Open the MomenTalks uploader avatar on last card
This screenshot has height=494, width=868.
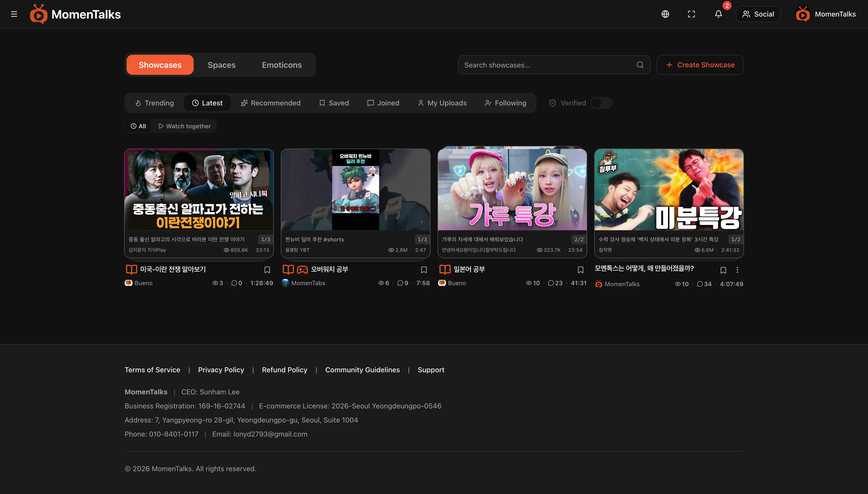coord(599,284)
